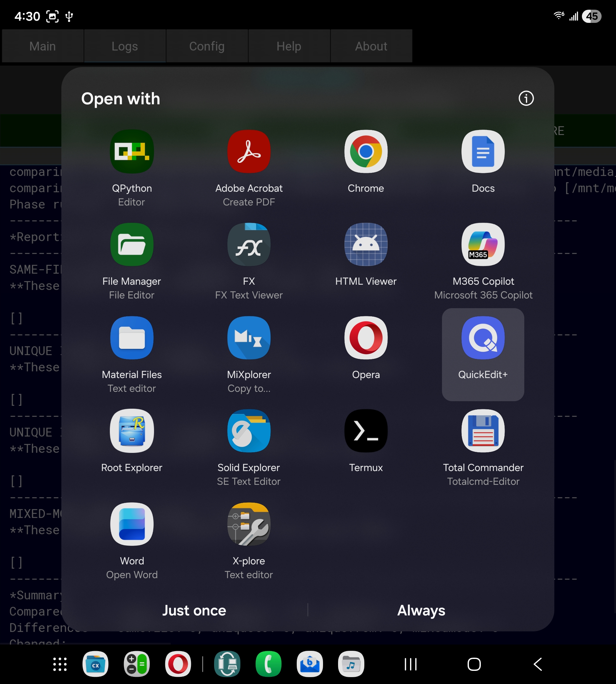Open with M365 Copilot
Screen dimensions: 616x684
pos(483,245)
